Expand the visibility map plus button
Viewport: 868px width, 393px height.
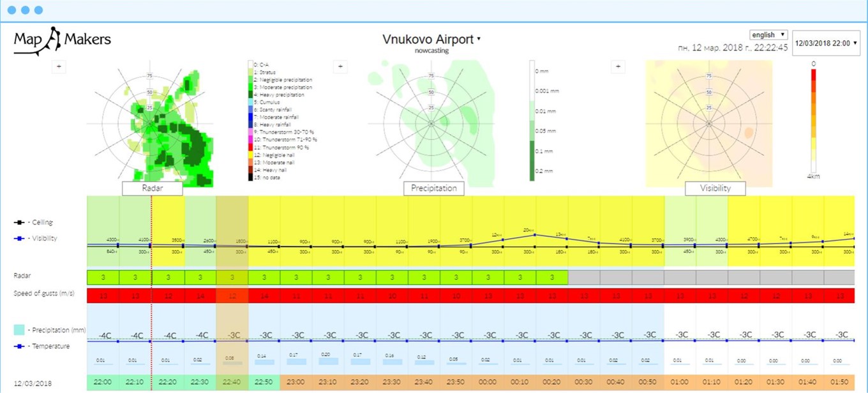[618, 66]
